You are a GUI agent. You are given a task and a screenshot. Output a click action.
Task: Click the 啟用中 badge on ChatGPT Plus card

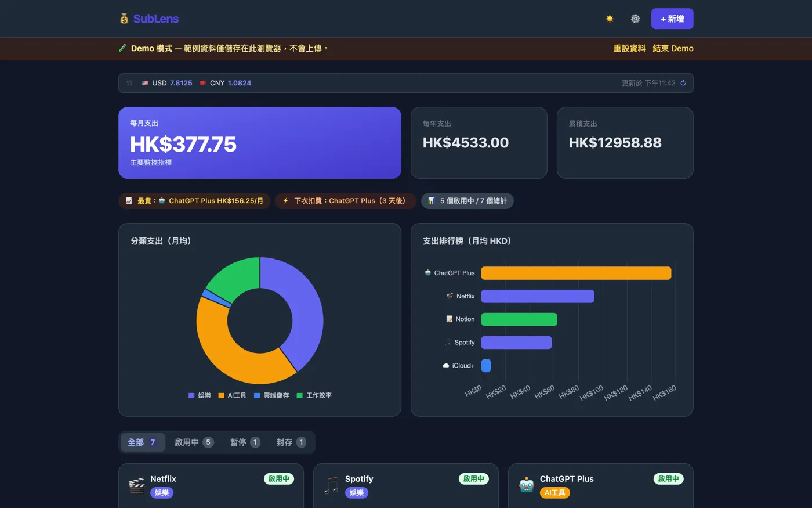coord(669,479)
